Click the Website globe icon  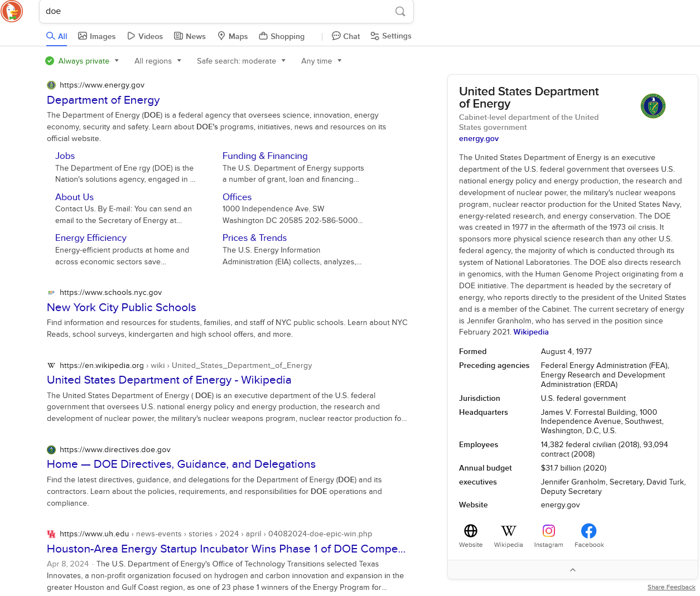pos(471,531)
